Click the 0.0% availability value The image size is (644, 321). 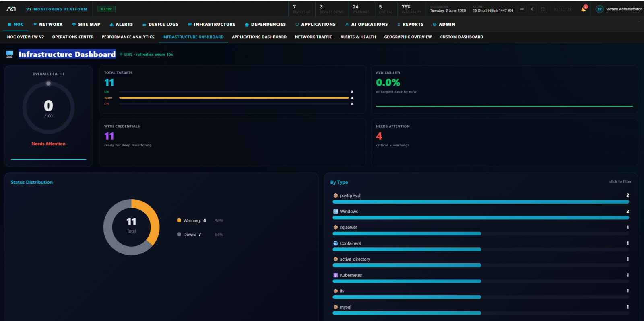(388, 82)
